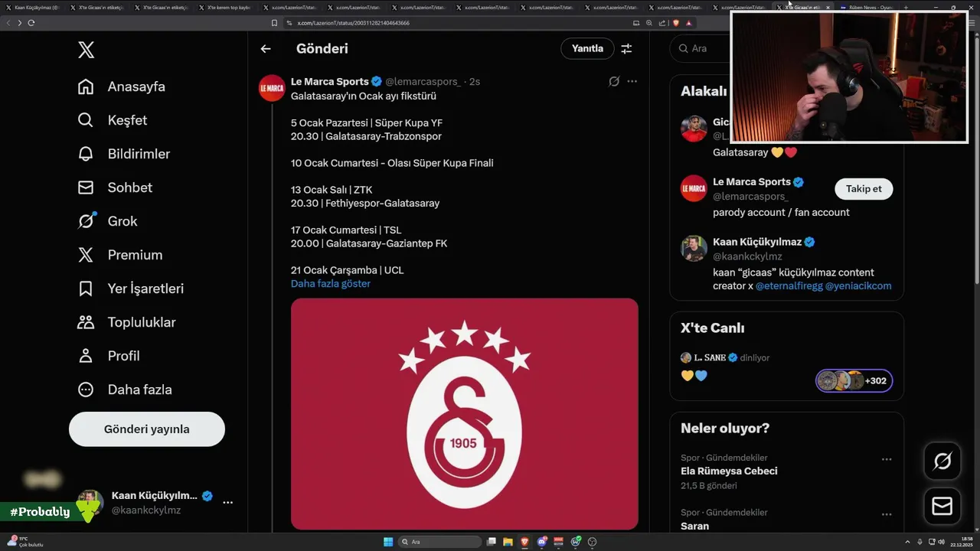Screen dimensions: 980x551
Task: Click bookmark icon in address bar
Action: pos(275,23)
